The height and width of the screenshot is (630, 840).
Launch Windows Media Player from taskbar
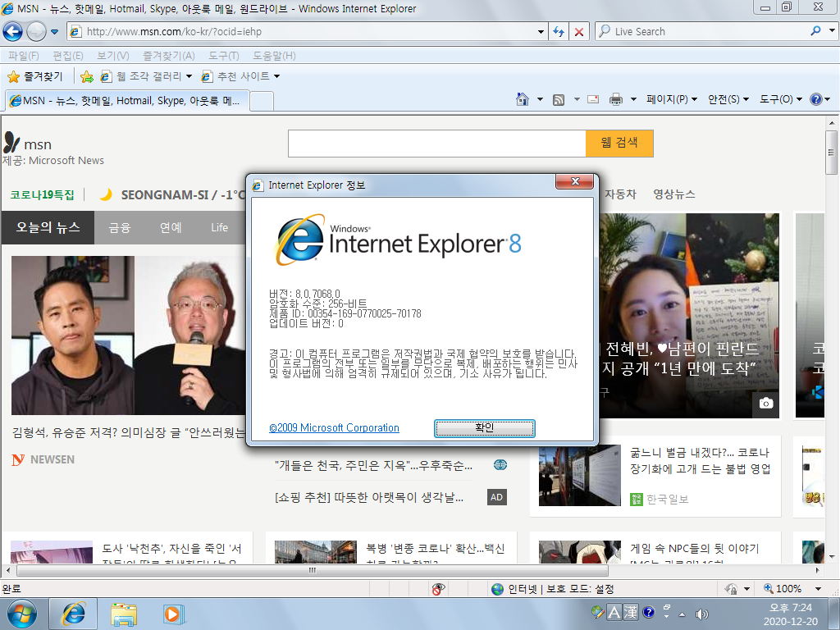pos(172,614)
